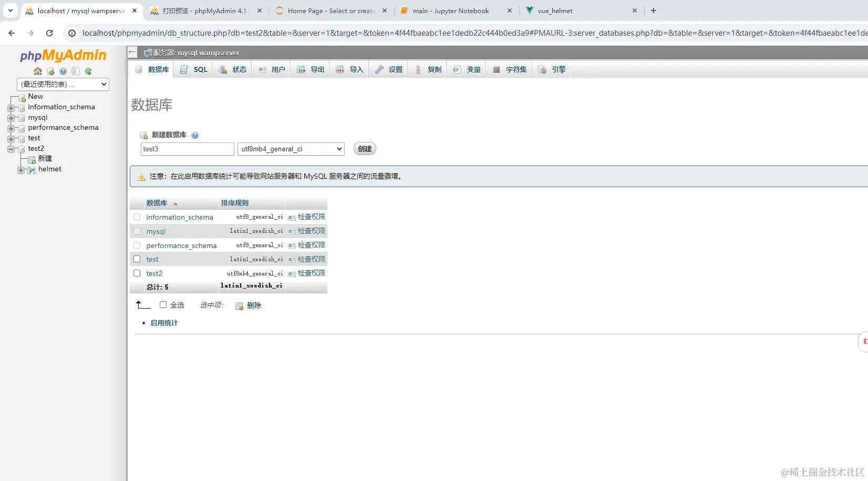Click browser forward arrow
This screenshot has width=868, height=481.
pyautogui.click(x=30, y=33)
